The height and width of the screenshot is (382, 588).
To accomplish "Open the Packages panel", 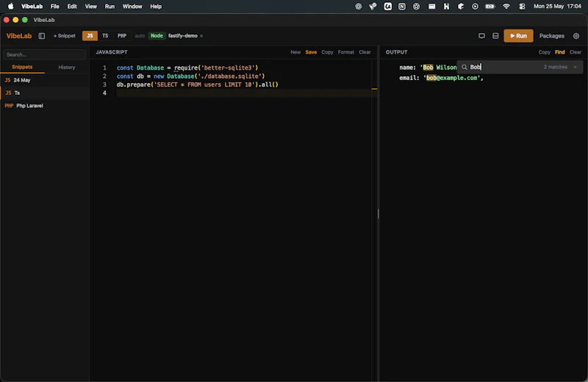I will 552,36.
